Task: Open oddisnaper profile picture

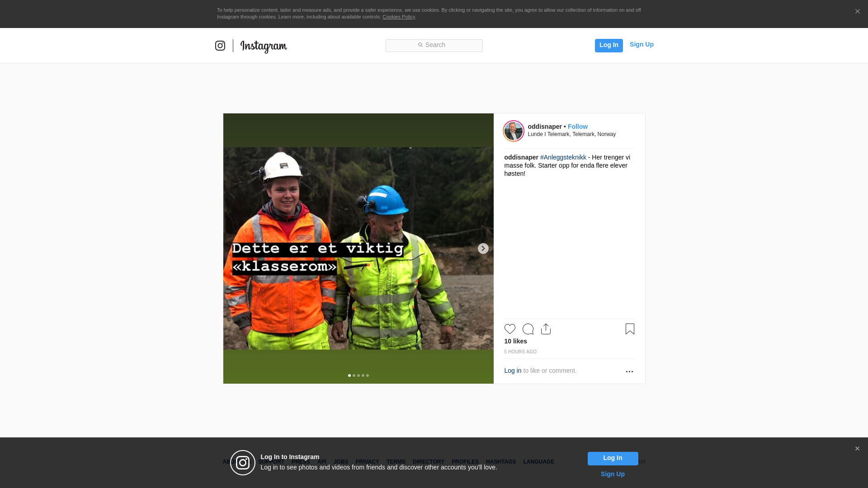Action: coord(514,131)
